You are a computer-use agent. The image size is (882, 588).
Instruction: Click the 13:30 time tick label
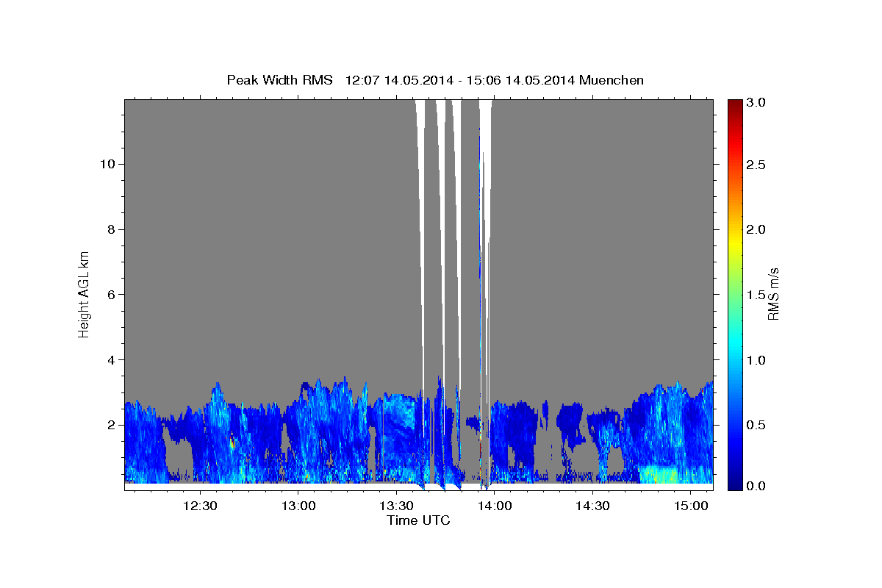395,506
